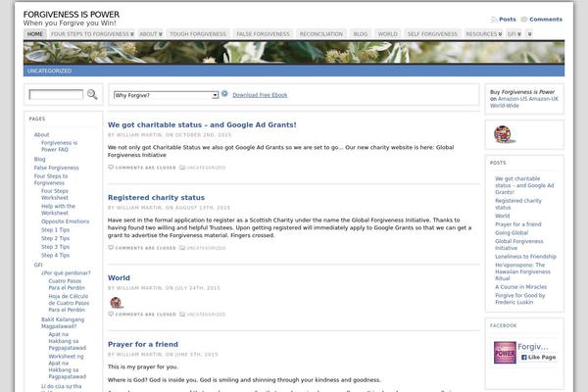Expand the last unlabeled menu arrow

click(529, 34)
